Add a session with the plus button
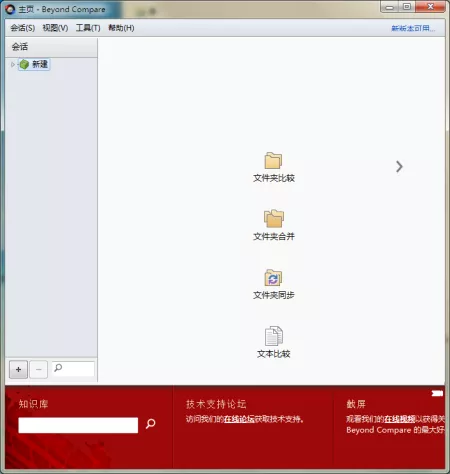This screenshot has height=474, width=450. click(x=18, y=370)
